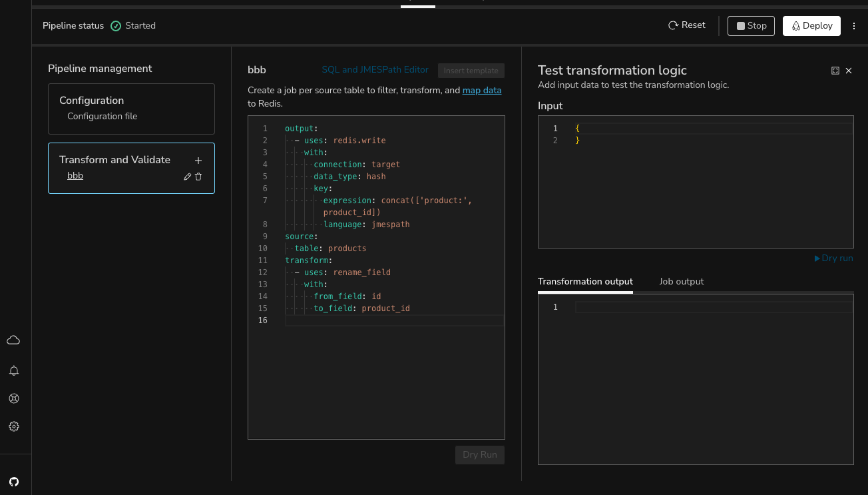Screen dimensions: 868x495
Task: Switch to the Job output tab
Action: click(681, 281)
